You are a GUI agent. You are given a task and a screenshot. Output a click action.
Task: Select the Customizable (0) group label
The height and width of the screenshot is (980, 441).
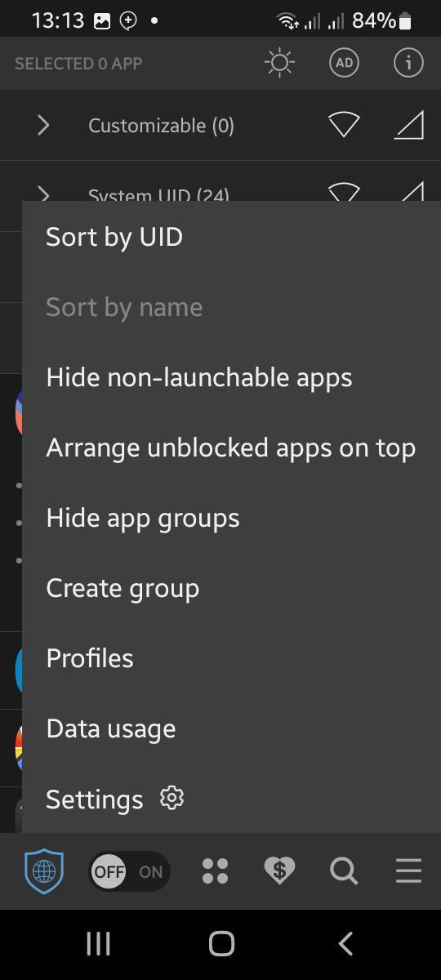161,126
